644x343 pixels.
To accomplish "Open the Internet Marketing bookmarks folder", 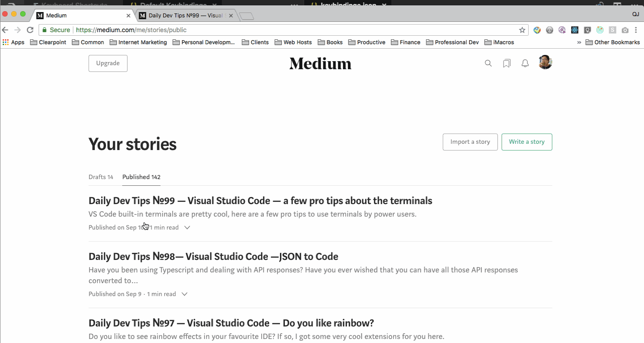I will 138,42.
